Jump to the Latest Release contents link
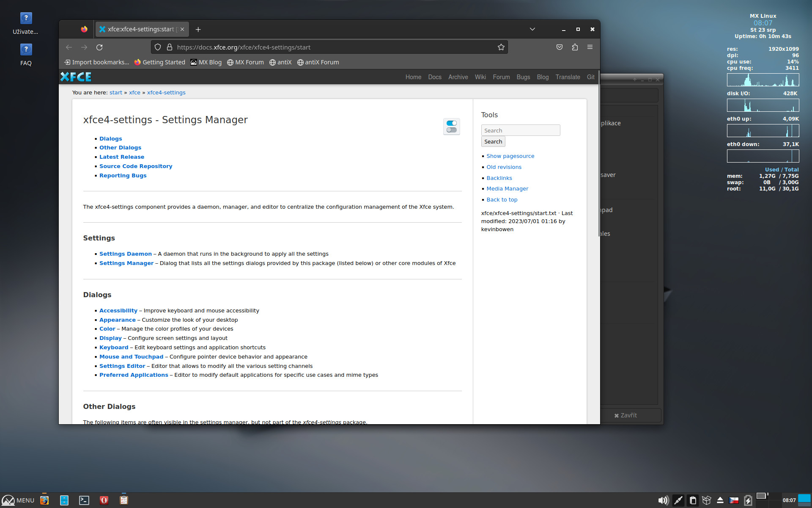The width and height of the screenshot is (812, 508). pos(122,157)
